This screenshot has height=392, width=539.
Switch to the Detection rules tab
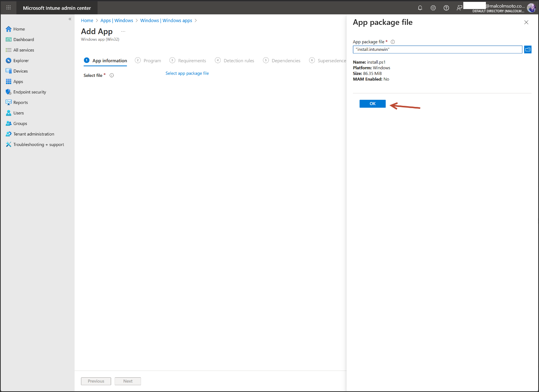coord(238,60)
